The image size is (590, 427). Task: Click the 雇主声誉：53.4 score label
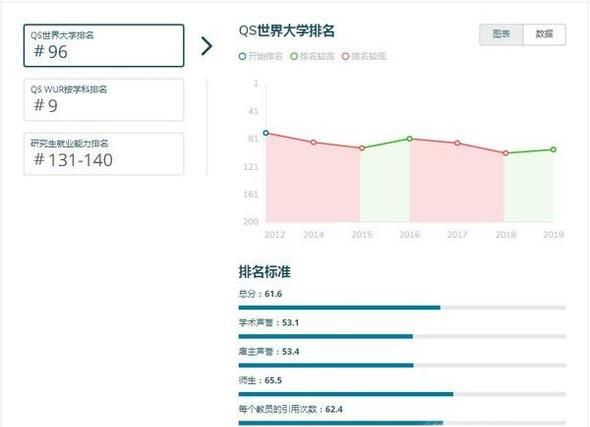tap(269, 352)
